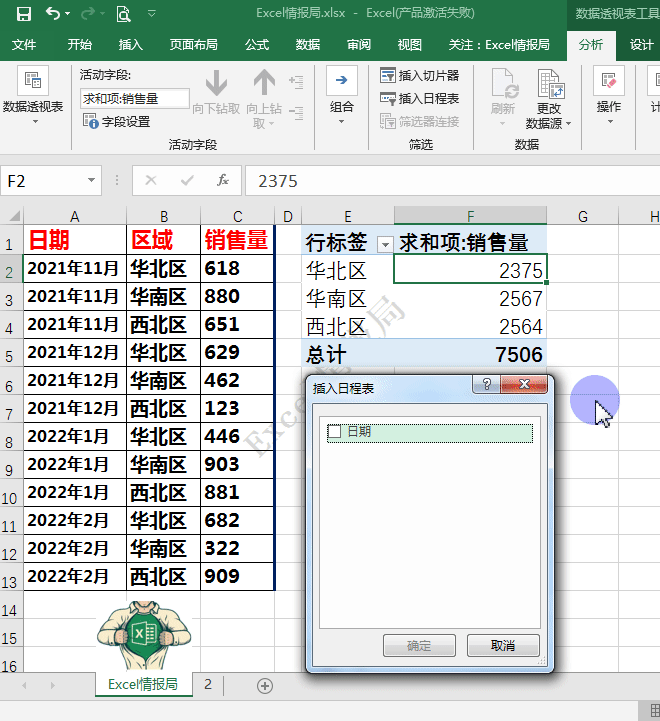Click the insert function fx icon
The width and height of the screenshot is (660, 721).
(x=223, y=181)
